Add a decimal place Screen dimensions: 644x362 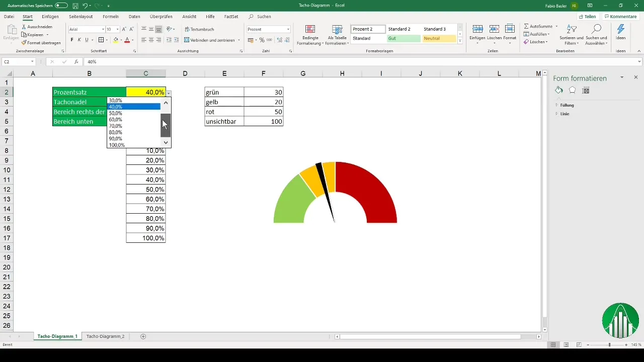pos(279,40)
